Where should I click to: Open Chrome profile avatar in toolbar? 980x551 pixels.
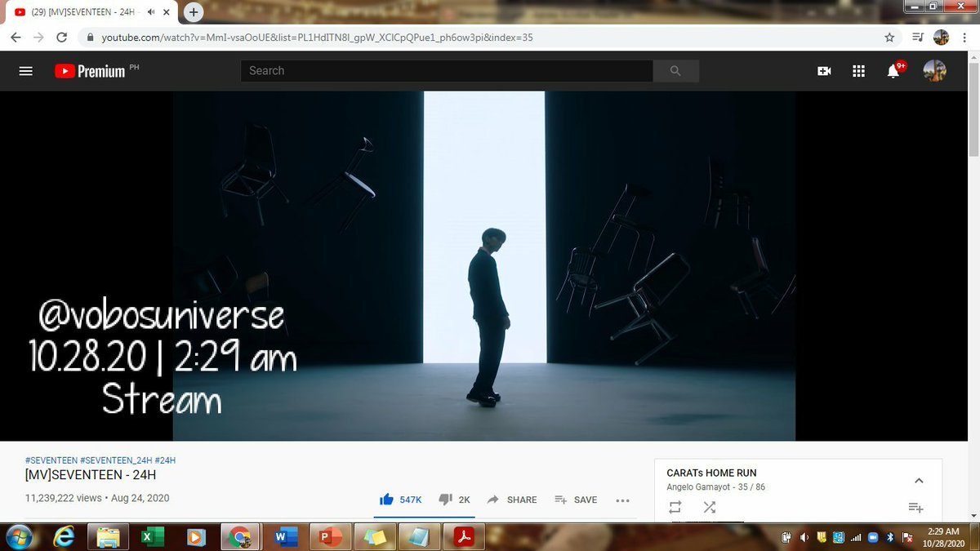tap(942, 38)
